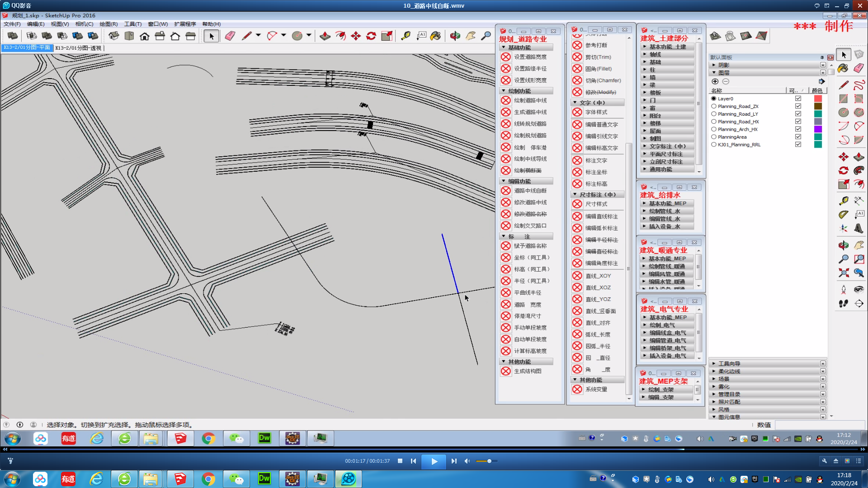Click the 编辑风管_暖通 button

(667, 274)
